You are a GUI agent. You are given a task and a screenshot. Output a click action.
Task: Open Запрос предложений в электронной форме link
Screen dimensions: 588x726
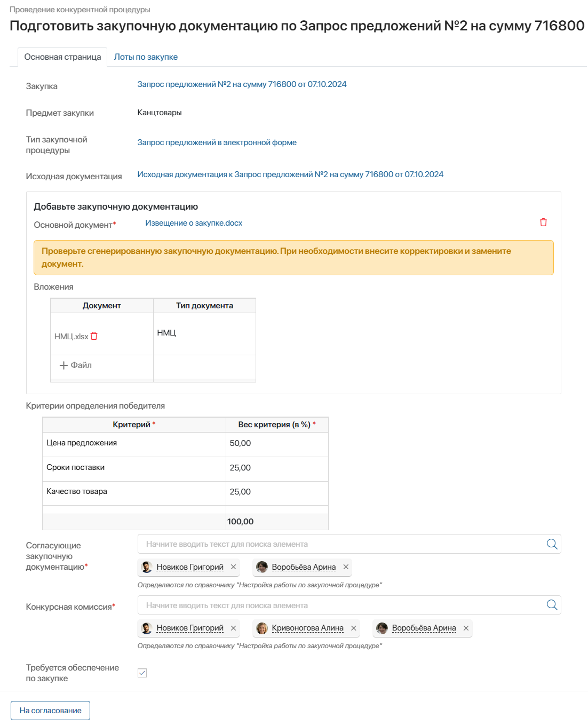pos(217,142)
